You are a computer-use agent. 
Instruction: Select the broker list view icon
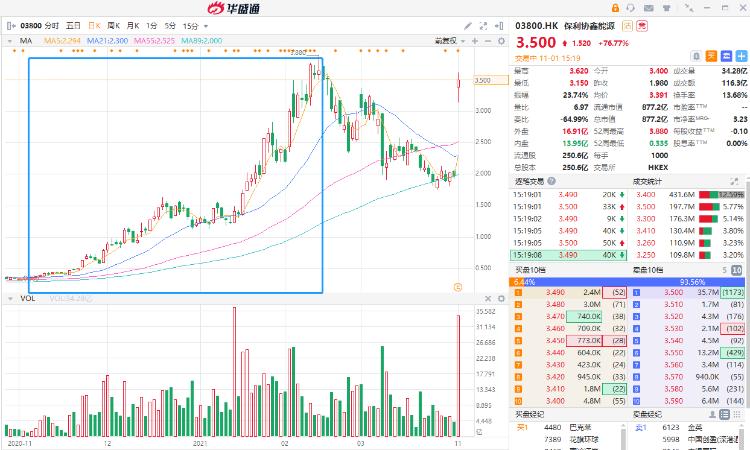(x=725, y=414)
